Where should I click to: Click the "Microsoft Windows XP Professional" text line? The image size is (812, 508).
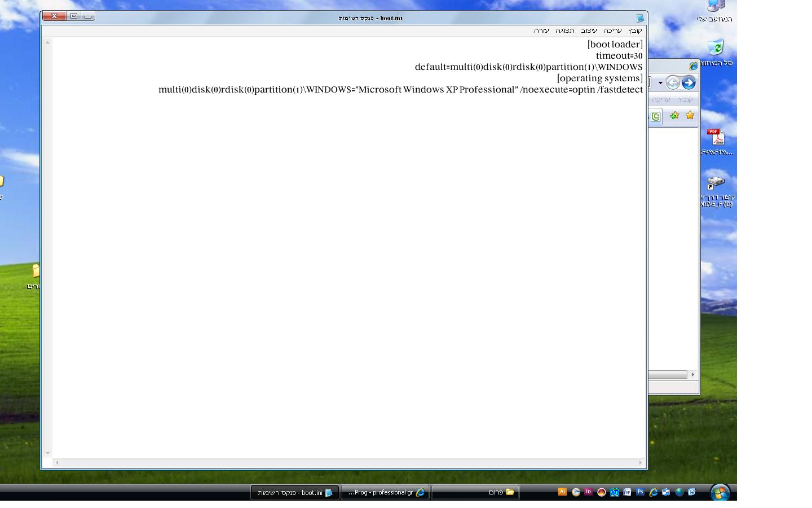point(400,90)
